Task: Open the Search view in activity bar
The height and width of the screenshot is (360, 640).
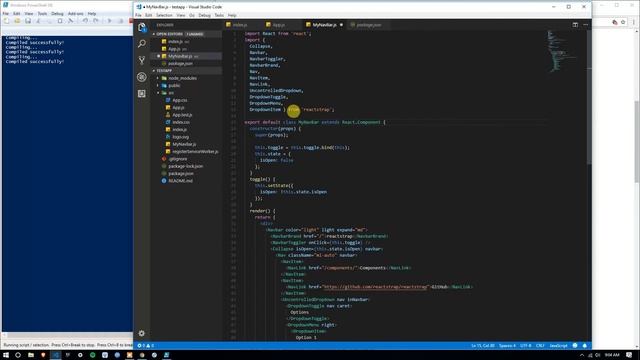Action: point(142,43)
